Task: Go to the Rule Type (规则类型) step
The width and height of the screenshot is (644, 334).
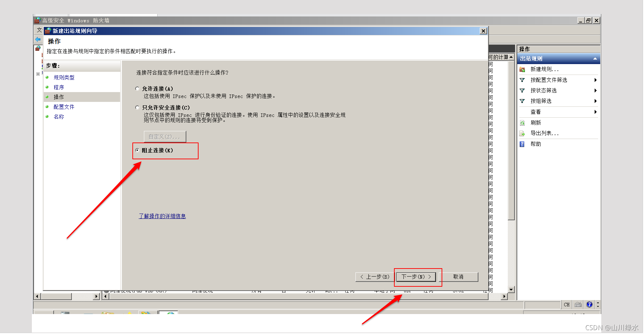Action: pos(64,77)
